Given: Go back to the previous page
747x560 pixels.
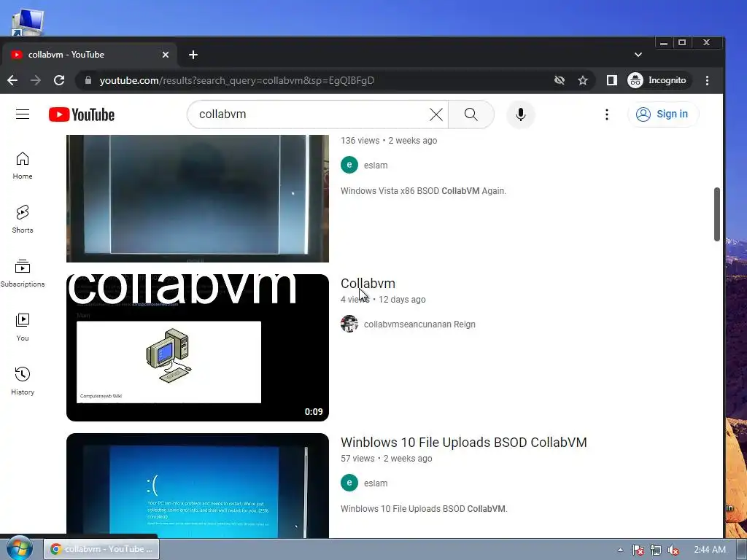Looking at the screenshot, I should click(12, 80).
